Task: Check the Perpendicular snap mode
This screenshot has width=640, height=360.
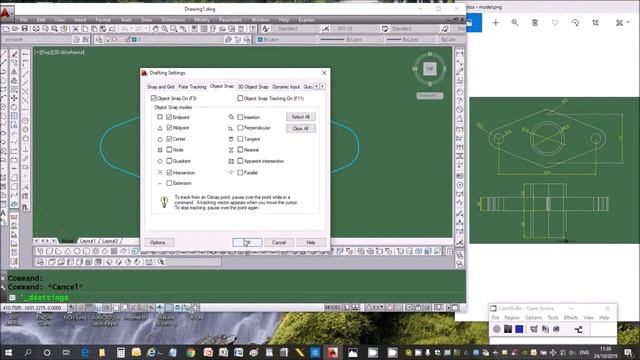Action: pyautogui.click(x=240, y=128)
